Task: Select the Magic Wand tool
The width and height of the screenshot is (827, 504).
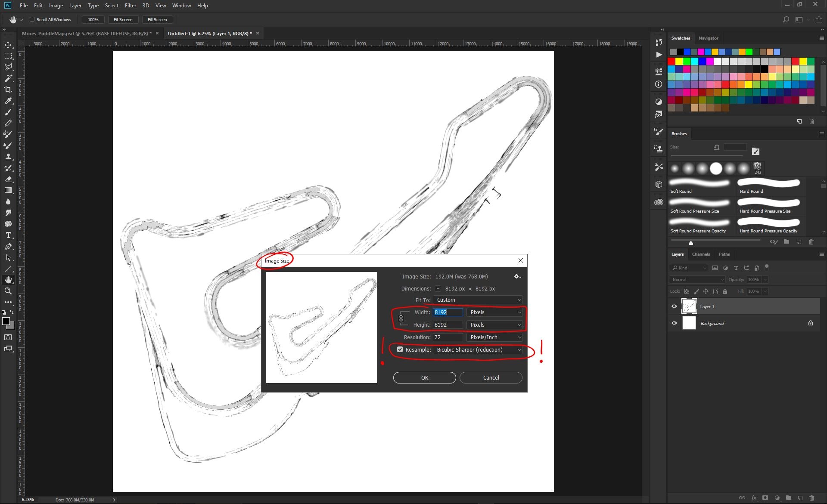Action: pyautogui.click(x=8, y=78)
